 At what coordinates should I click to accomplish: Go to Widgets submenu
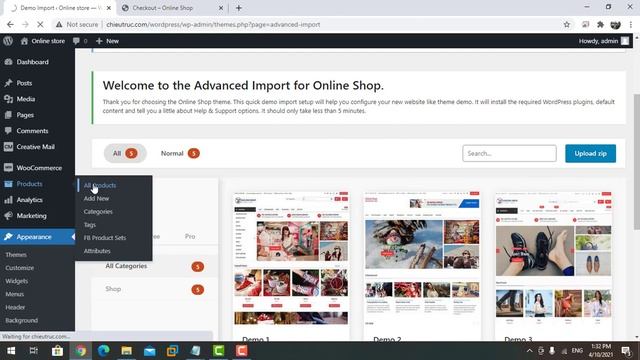(17, 281)
